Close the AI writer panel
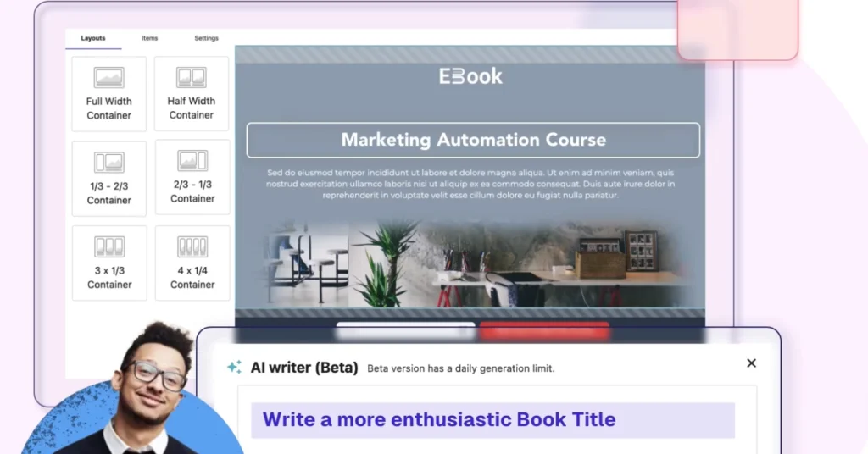The width and height of the screenshot is (868, 454). (x=751, y=363)
